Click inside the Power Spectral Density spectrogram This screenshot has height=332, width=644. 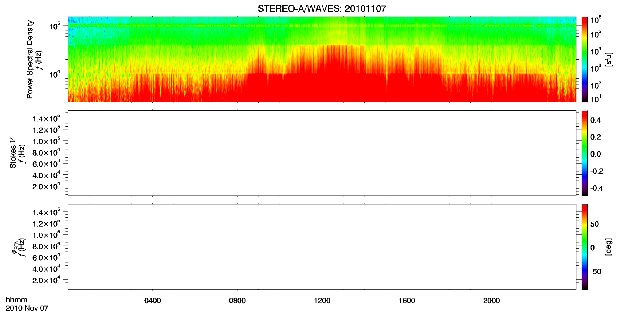point(322,59)
